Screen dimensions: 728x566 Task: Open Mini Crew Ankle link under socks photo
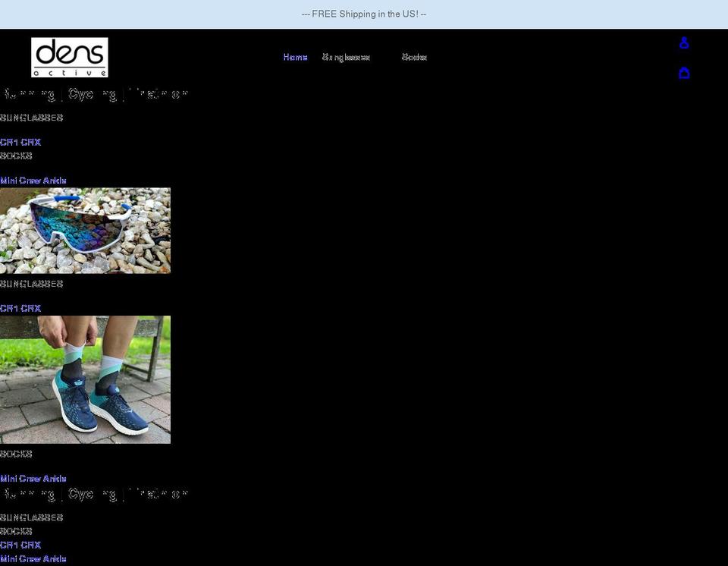click(x=33, y=479)
